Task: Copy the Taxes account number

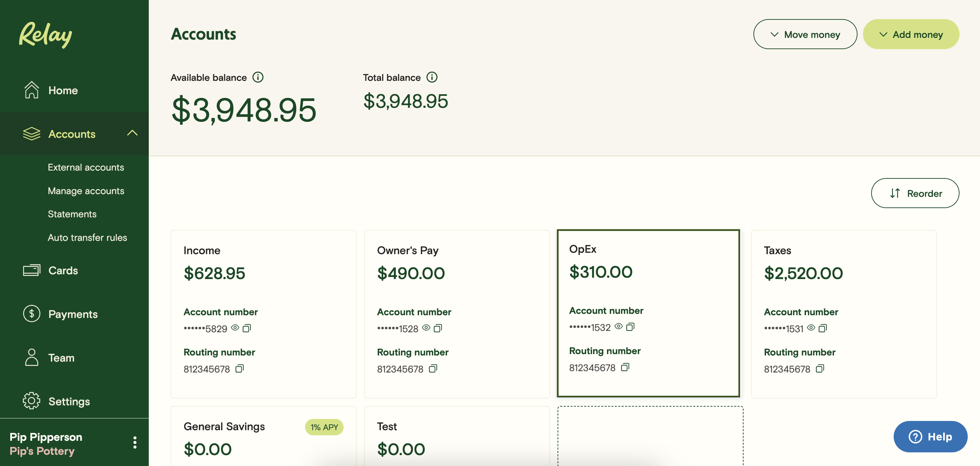Action: 823,328
